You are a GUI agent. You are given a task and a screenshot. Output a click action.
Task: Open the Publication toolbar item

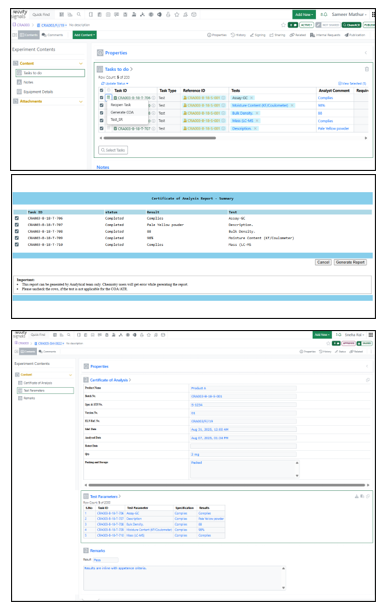coord(355,35)
